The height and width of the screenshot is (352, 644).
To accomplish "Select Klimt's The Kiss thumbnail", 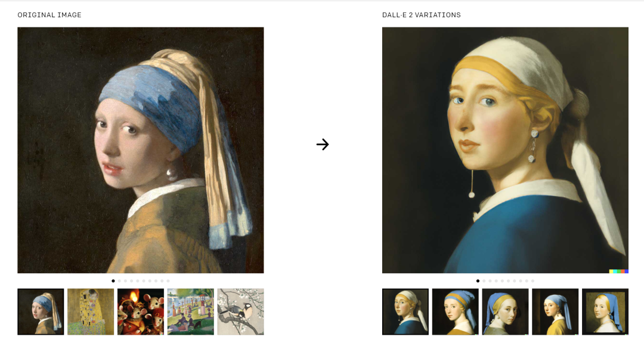I will point(91,311).
